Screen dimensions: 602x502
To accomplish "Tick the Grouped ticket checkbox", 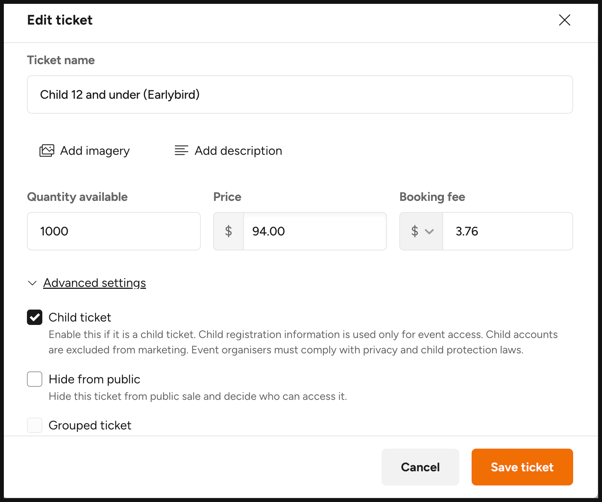I will coord(35,425).
